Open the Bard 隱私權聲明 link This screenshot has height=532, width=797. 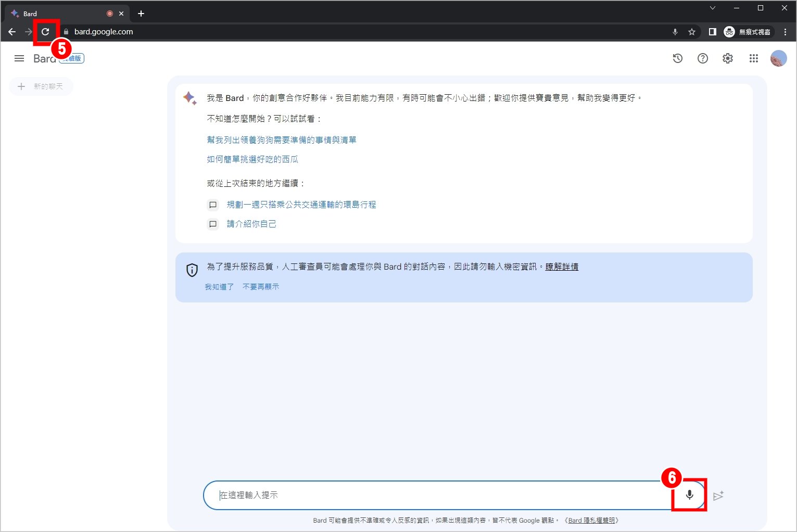pos(591,520)
